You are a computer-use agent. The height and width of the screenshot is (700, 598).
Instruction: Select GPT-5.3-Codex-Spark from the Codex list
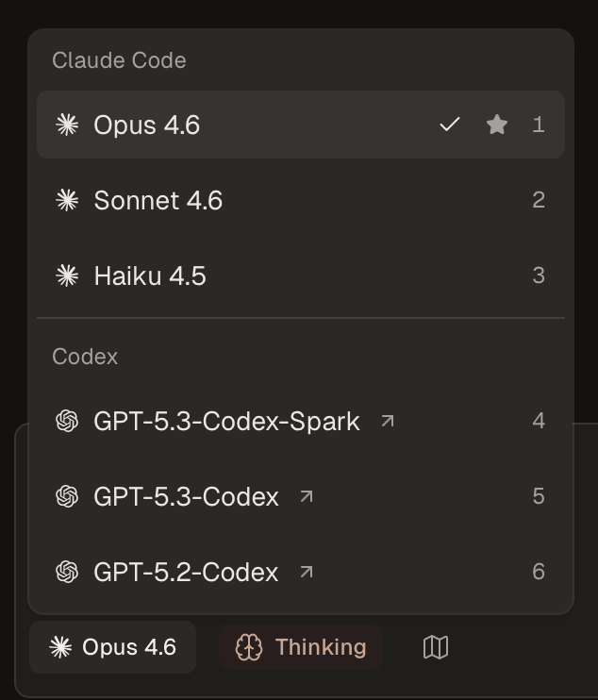click(x=226, y=421)
